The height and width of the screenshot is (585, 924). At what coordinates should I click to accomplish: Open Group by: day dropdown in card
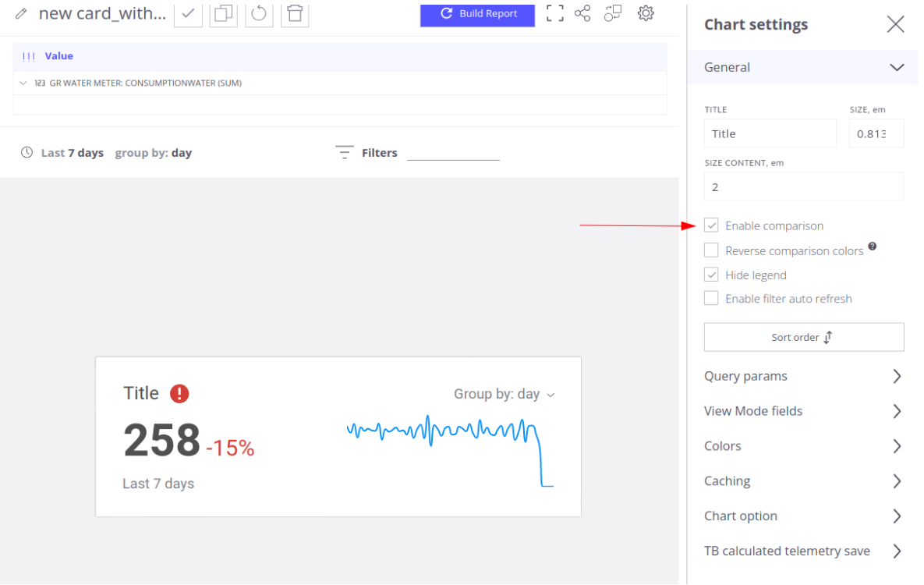504,394
